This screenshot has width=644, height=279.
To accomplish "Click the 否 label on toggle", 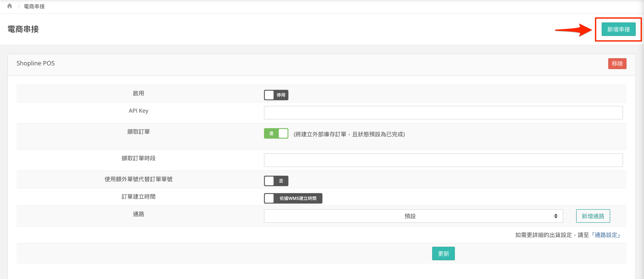I will (281, 181).
